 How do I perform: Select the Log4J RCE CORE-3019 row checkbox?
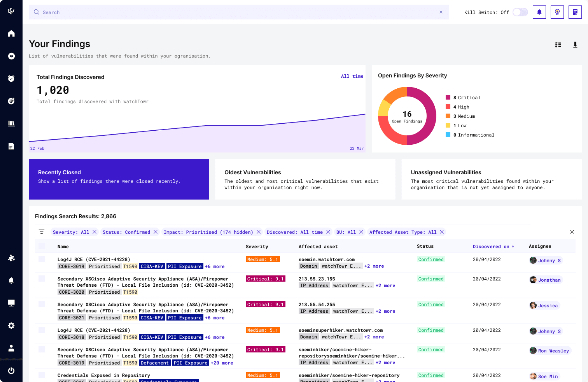click(42, 259)
